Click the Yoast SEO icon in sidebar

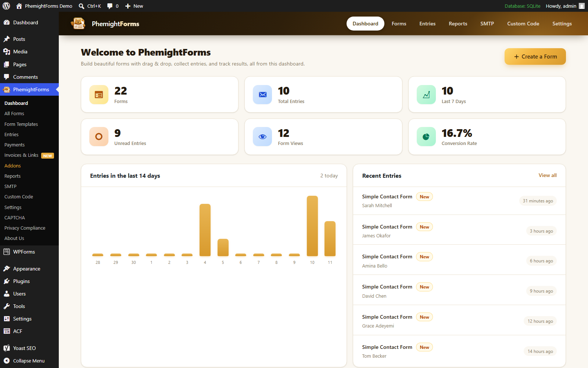7,348
